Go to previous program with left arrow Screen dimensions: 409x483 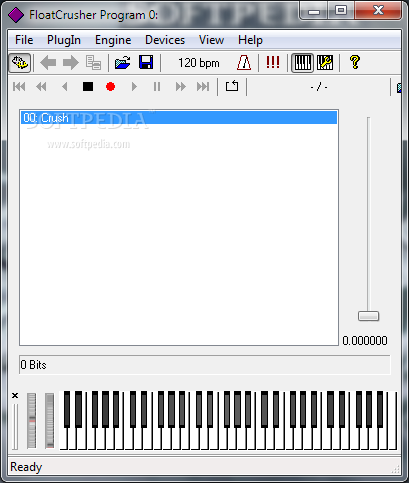(x=48, y=63)
